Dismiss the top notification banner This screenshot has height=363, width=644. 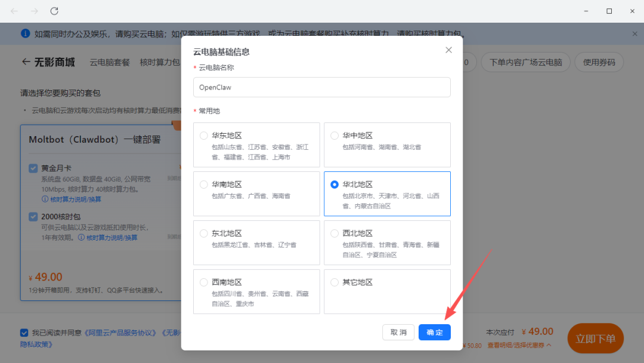click(x=634, y=34)
